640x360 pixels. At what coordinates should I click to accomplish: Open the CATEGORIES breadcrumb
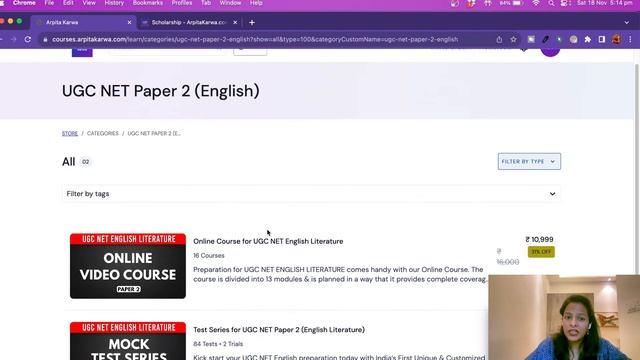[x=102, y=133]
